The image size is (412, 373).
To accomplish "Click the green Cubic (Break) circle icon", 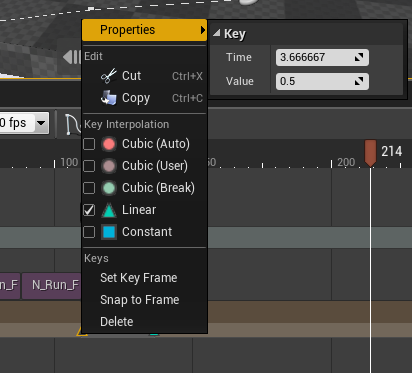I will coord(109,188).
